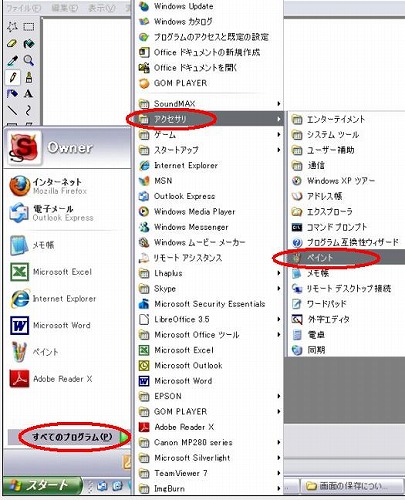
Task: Open Microsoft Security Essentials entry
Action: click(210, 304)
